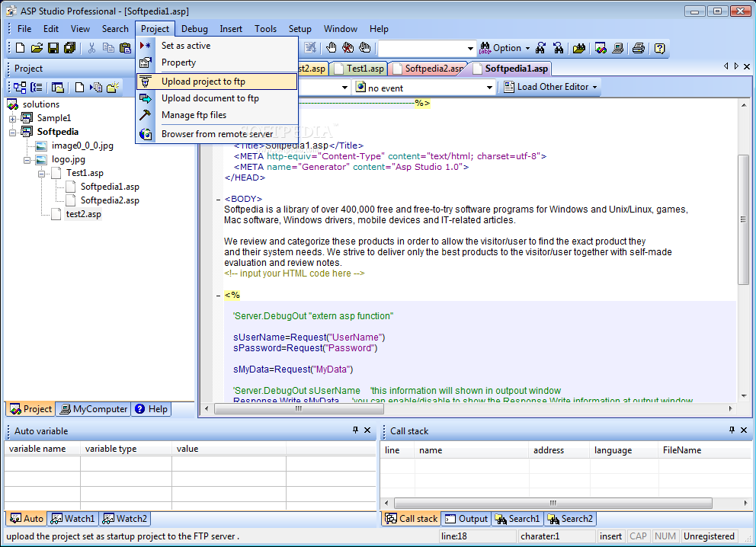Click the find next binoculars icon
756x547 pixels.
[559, 48]
